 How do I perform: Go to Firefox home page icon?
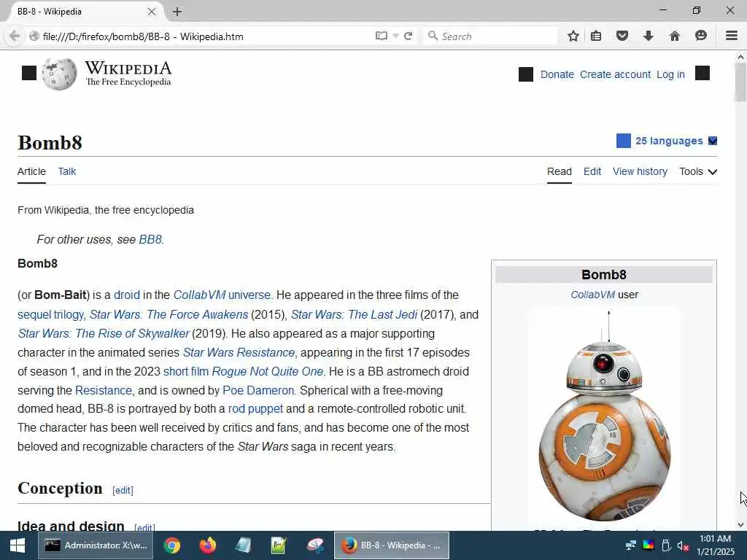tap(675, 36)
